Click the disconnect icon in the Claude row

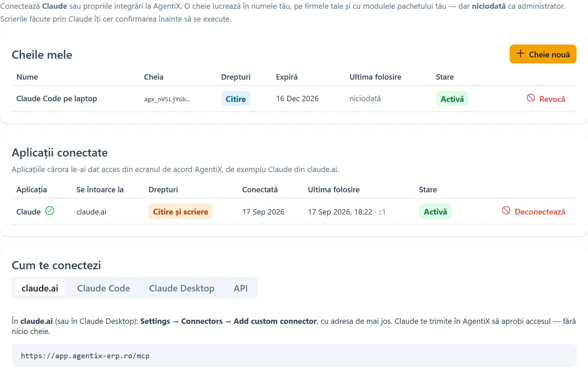coord(506,211)
